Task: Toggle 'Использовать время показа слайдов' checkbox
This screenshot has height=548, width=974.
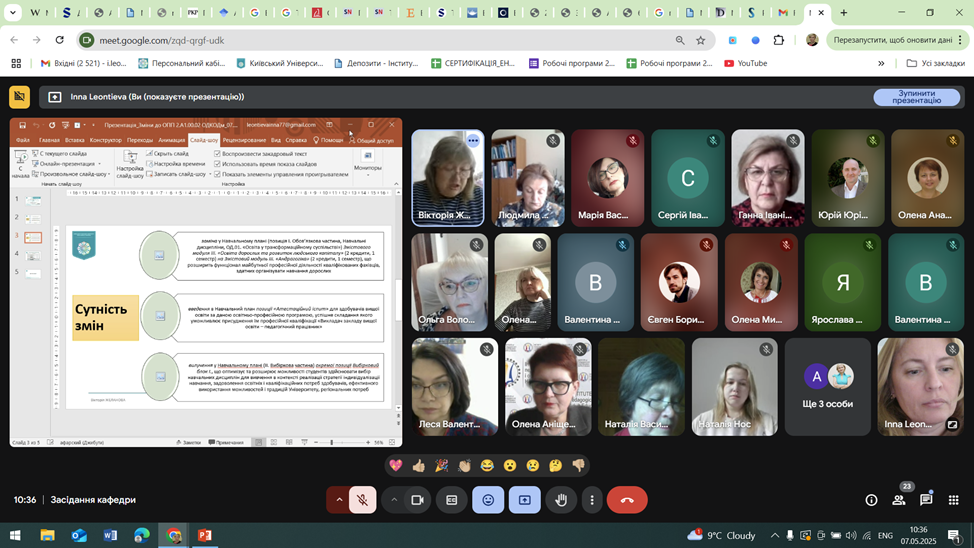Action: 217,164
